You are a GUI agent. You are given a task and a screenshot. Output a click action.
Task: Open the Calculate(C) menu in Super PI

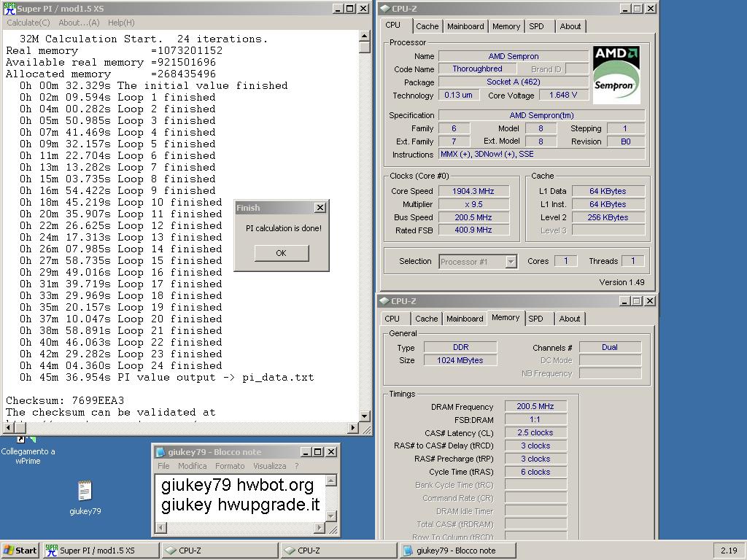[28, 23]
